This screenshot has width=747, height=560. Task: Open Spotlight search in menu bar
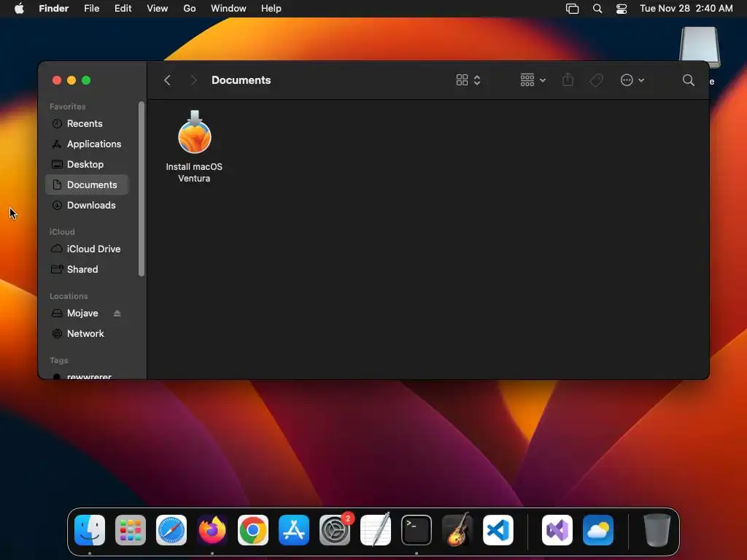click(597, 9)
